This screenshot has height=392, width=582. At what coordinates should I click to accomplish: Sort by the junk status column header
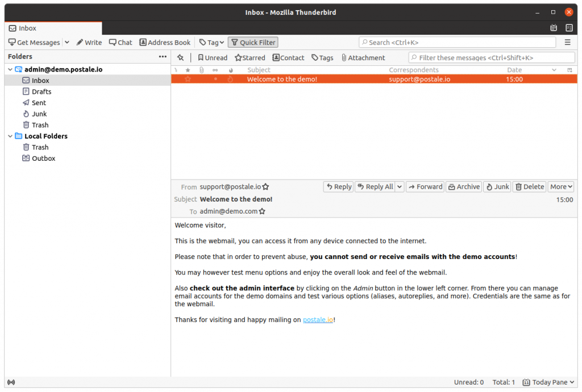(231, 70)
